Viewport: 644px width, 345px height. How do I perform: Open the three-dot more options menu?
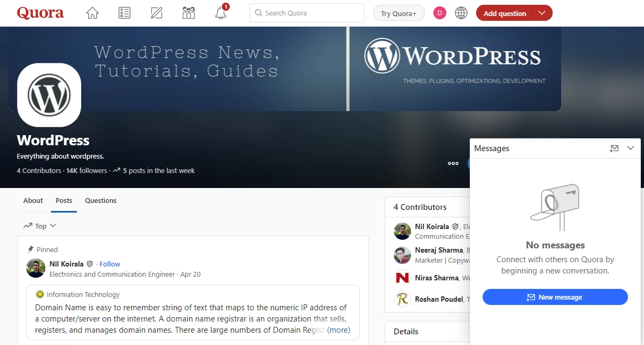(x=453, y=163)
